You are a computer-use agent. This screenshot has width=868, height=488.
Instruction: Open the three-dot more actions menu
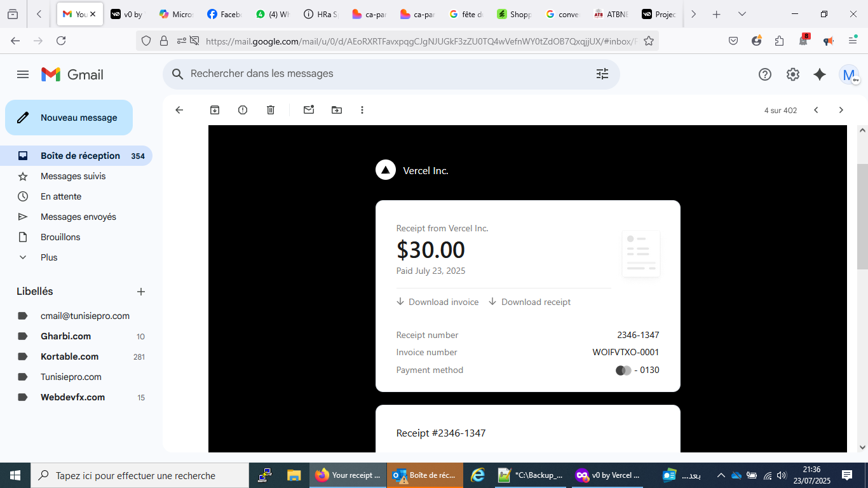tap(362, 110)
